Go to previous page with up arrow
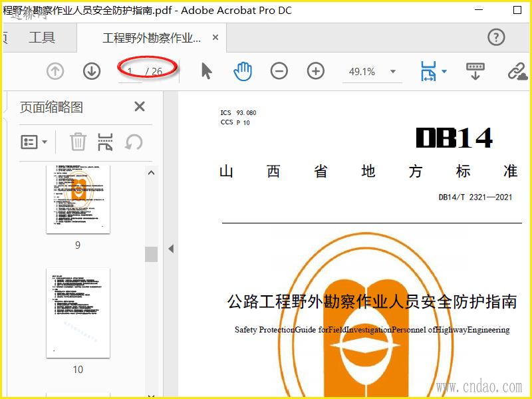Image resolution: width=532 pixels, height=399 pixels. pos(55,72)
